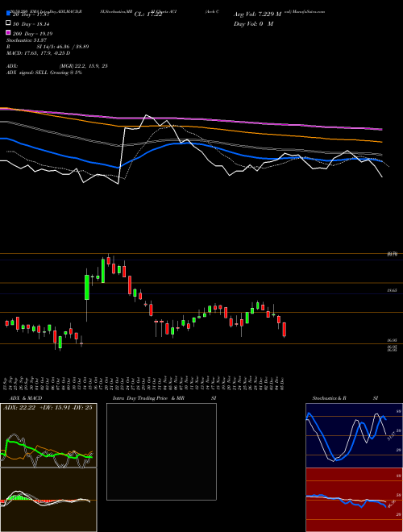
Task: Open the red RSI indicator panel
Action: tap(354, 500)
